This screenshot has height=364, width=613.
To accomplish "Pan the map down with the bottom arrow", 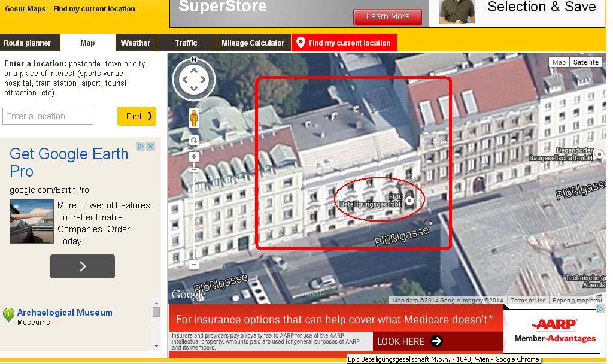I will click(x=194, y=89).
